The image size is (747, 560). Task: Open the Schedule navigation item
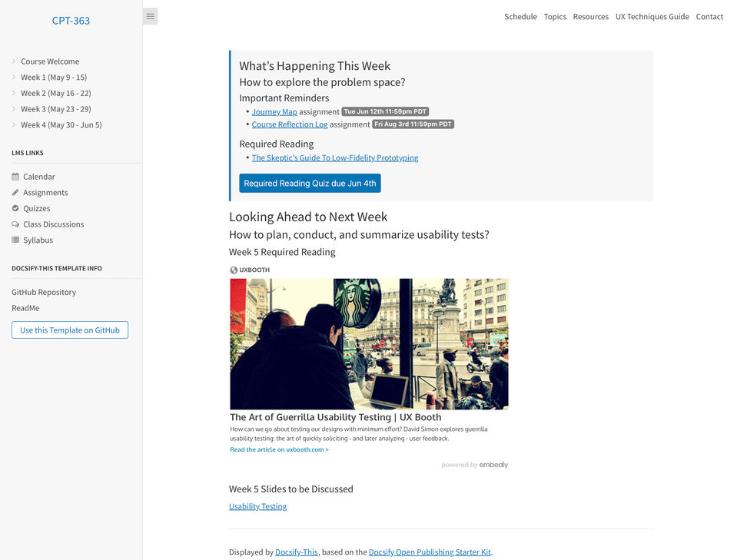[x=520, y=16]
